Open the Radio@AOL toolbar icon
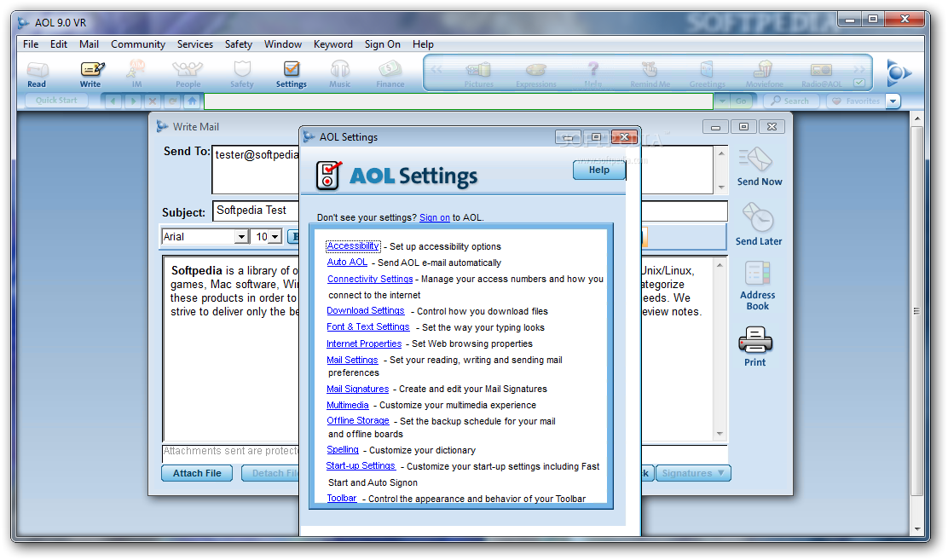The width and height of the screenshot is (948, 560). coord(822,75)
